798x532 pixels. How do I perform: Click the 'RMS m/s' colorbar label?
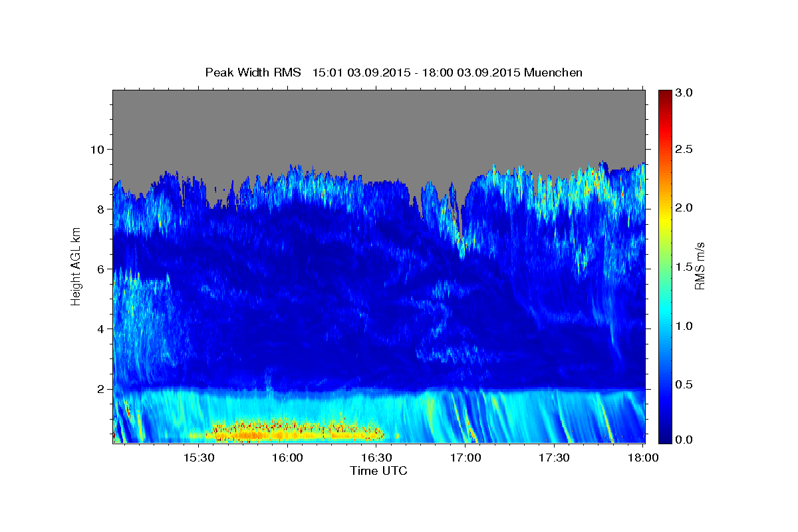[x=699, y=266]
